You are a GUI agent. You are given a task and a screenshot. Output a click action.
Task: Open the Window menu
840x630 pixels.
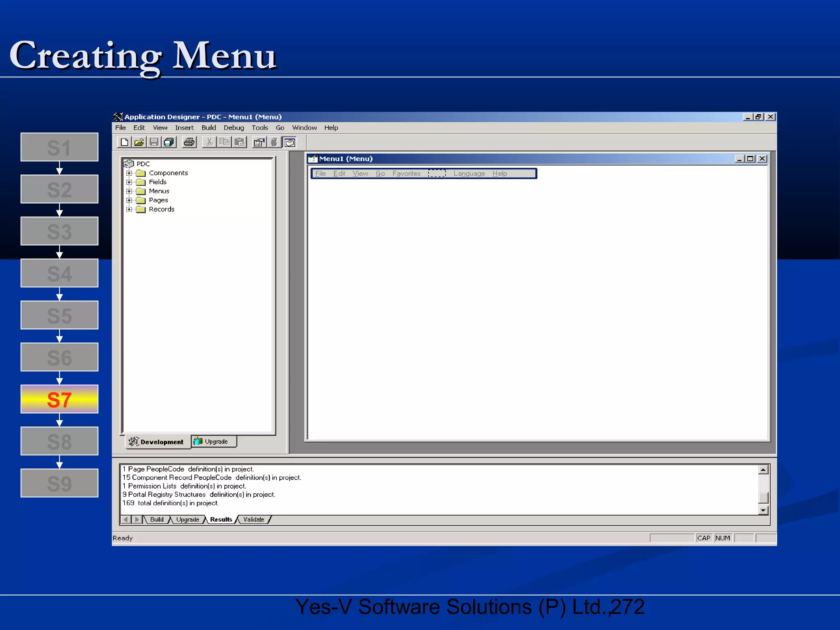[304, 128]
